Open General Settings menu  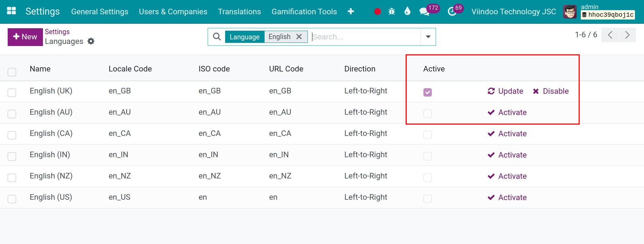click(x=100, y=12)
